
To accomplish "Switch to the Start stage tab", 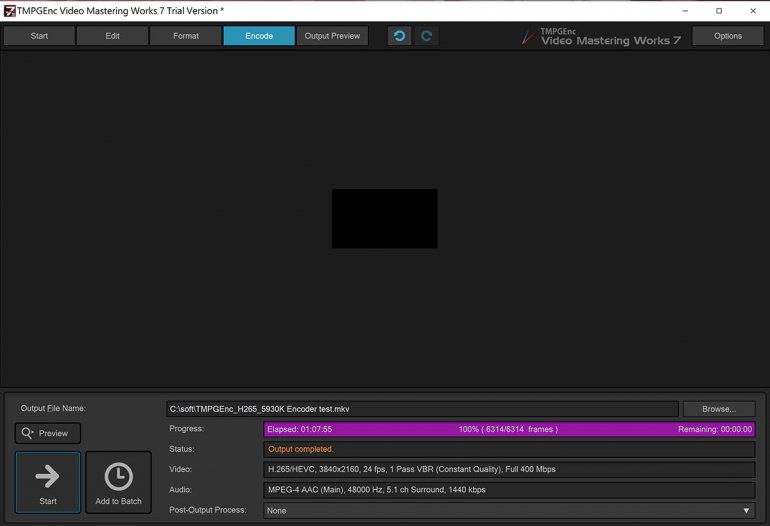I will click(x=39, y=36).
